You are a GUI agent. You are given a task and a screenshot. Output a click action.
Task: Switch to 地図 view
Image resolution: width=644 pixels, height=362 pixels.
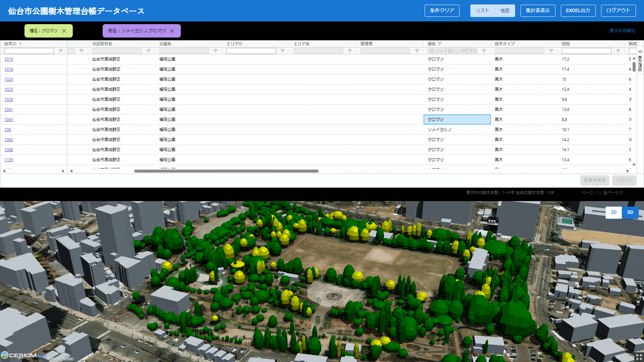[x=505, y=11]
